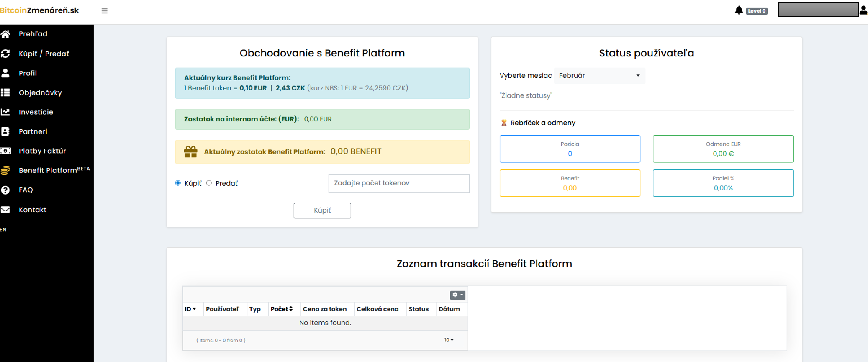The width and height of the screenshot is (868, 362).
Task: Go to Platby Faktúr menu item
Action: pyautogui.click(x=42, y=151)
